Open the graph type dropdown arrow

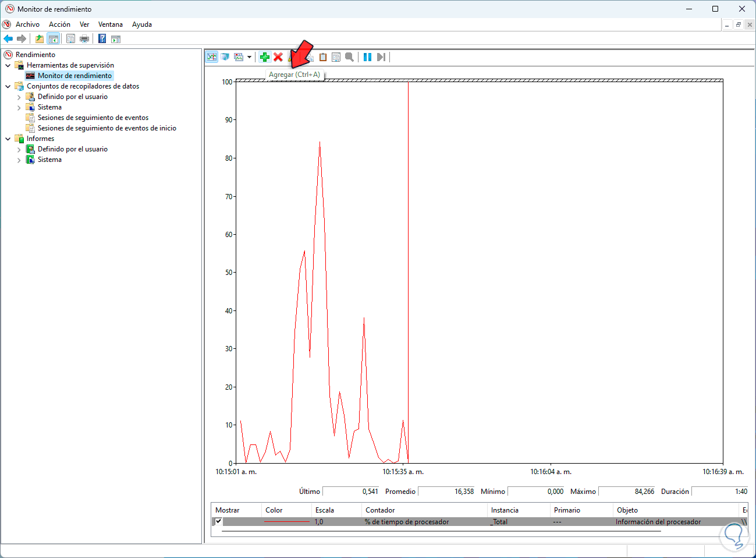point(249,57)
